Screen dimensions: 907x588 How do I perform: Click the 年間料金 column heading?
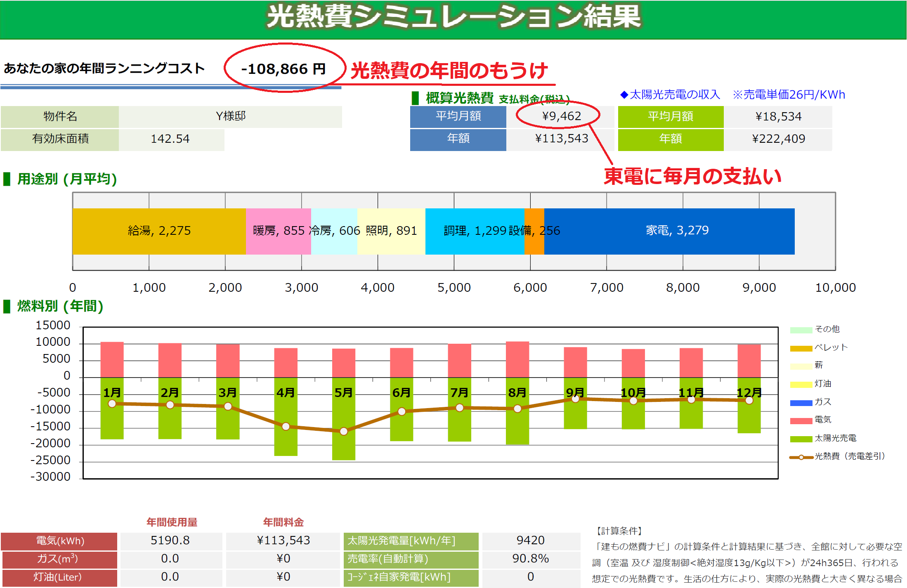pos(283,522)
